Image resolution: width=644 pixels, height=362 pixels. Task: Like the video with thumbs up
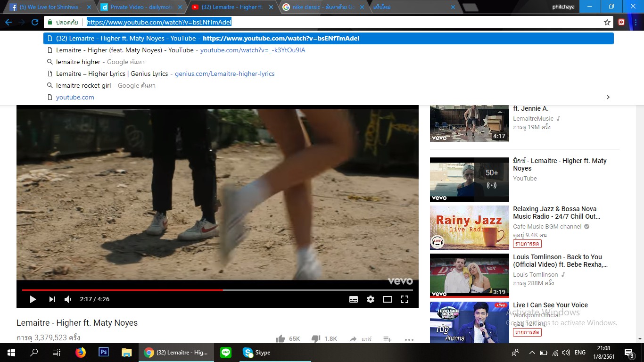click(x=281, y=338)
